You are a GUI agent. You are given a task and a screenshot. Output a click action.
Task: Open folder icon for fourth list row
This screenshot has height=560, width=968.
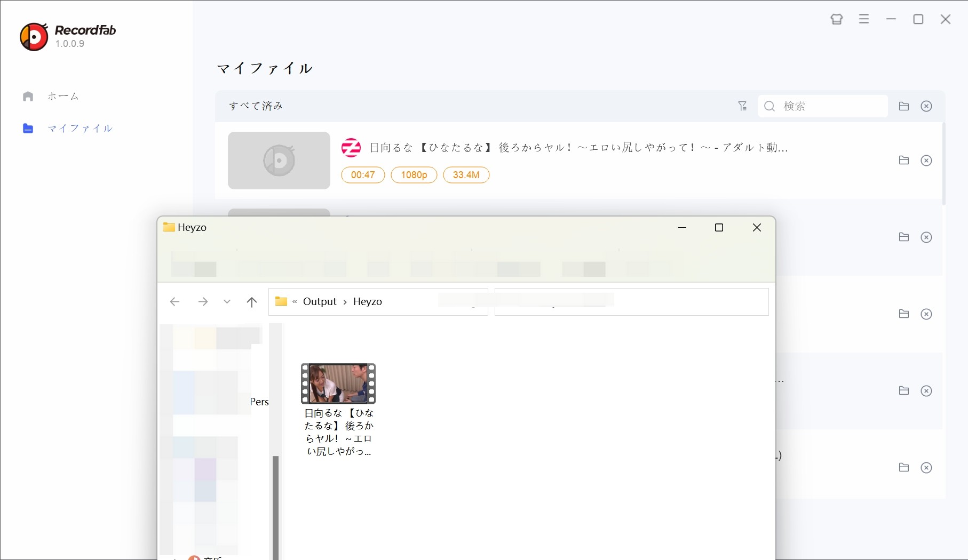(903, 391)
